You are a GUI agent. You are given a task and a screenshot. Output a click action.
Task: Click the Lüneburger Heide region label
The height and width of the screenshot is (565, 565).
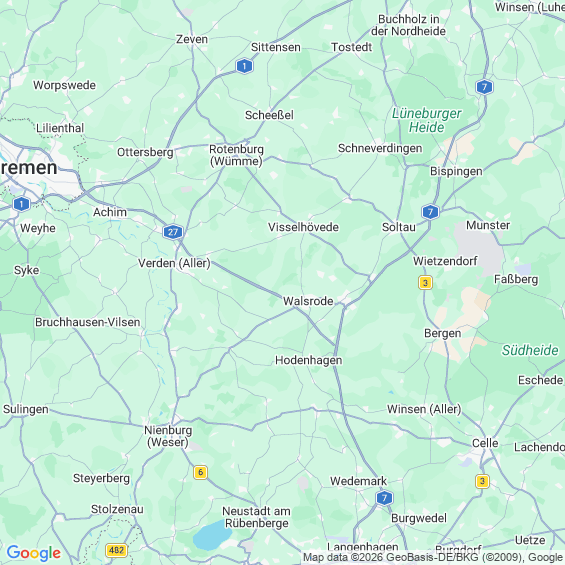click(x=427, y=120)
